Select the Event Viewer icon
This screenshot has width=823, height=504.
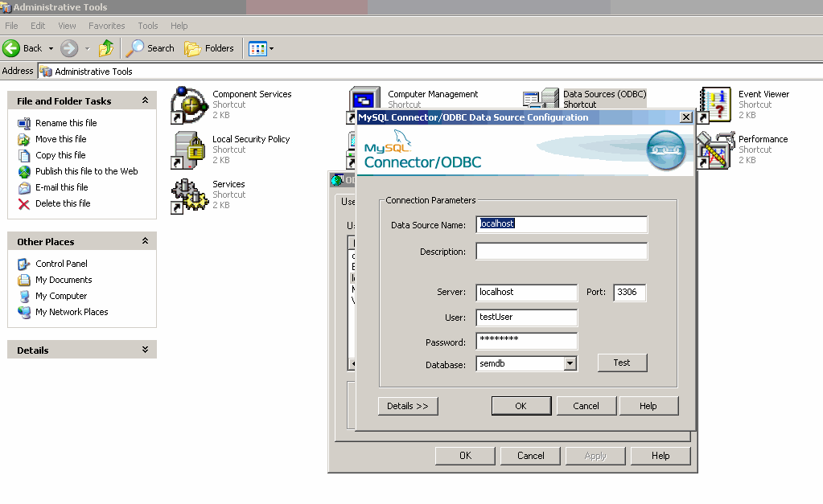pos(715,104)
